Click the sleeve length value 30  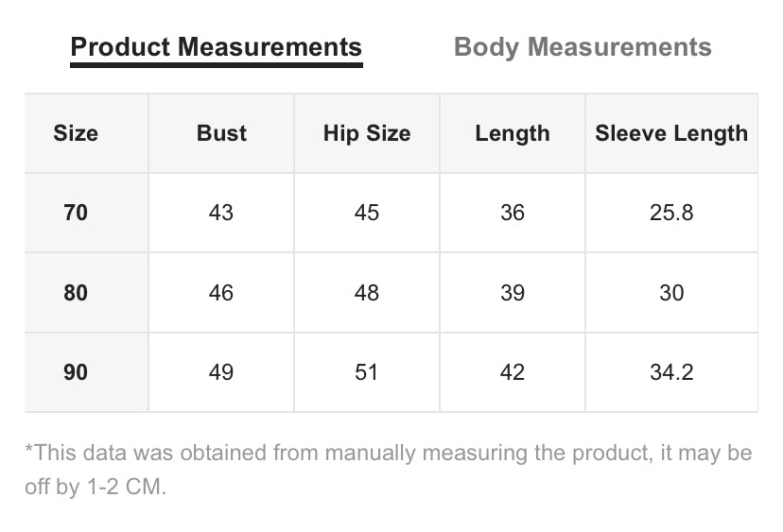point(671,292)
